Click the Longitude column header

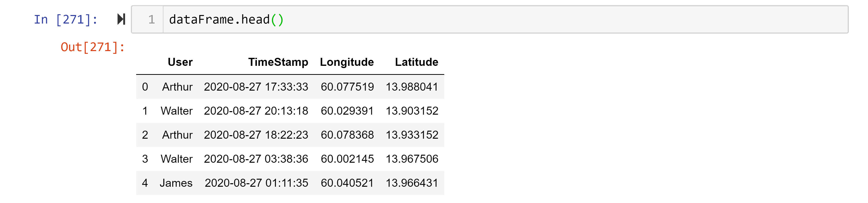click(347, 62)
